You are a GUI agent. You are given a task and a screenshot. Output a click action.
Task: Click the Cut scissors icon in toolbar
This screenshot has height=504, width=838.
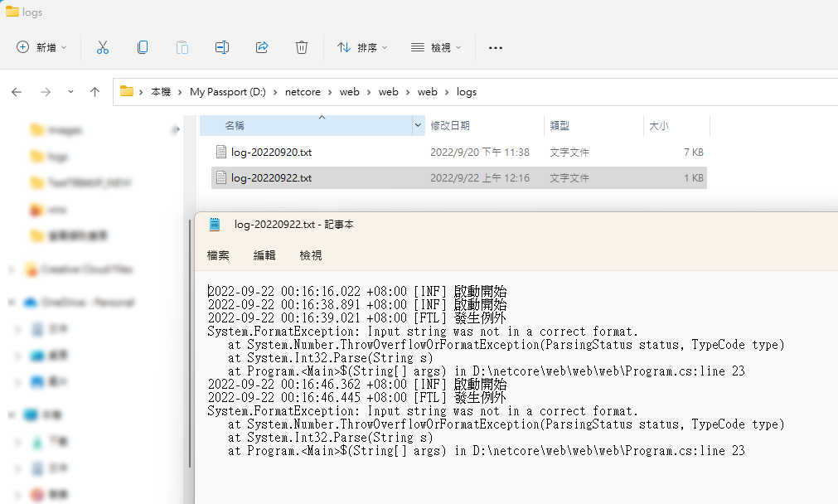(103, 47)
